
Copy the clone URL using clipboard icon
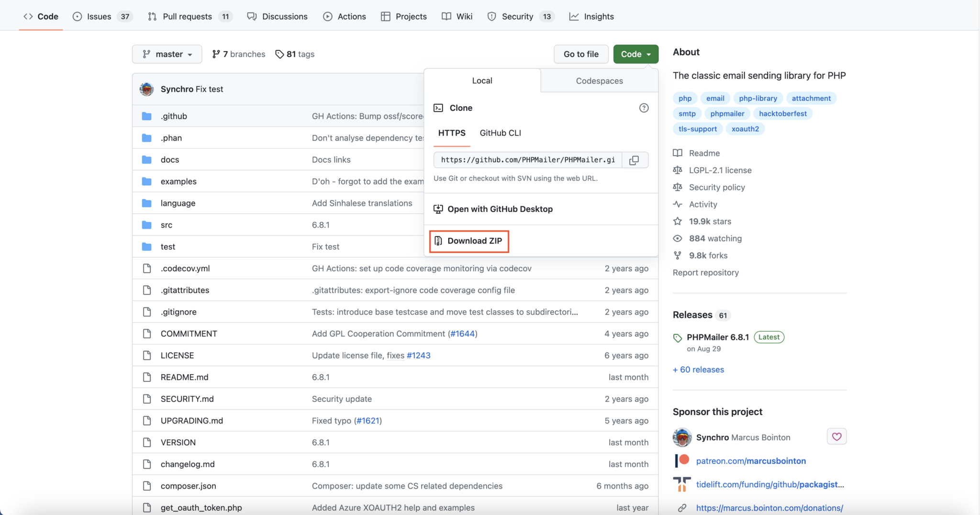(635, 160)
